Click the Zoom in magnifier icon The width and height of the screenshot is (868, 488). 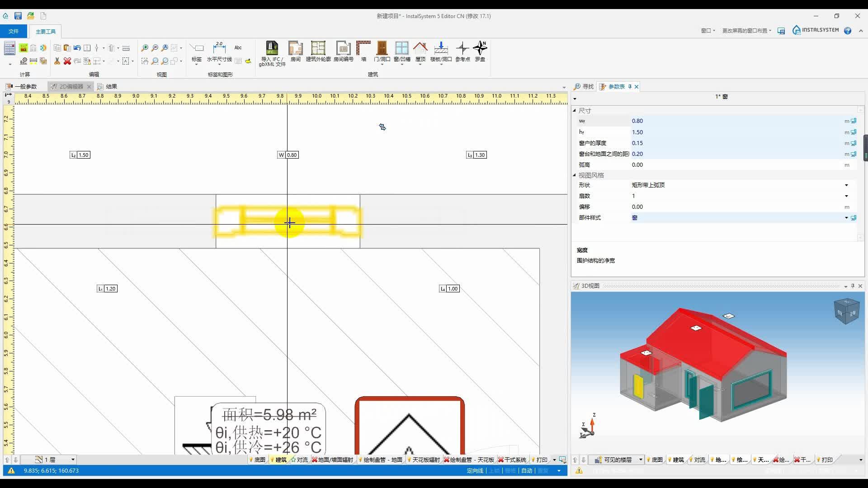[145, 48]
